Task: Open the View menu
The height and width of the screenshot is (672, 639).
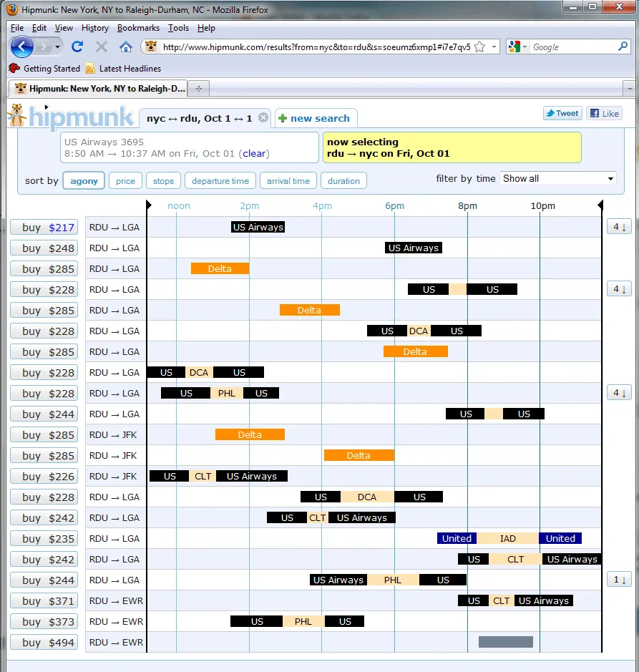Action: point(64,28)
